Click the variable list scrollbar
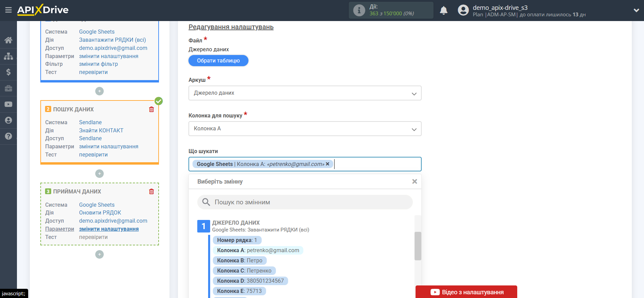The width and height of the screenshot is (644, 298). click(x=418, y=246)
